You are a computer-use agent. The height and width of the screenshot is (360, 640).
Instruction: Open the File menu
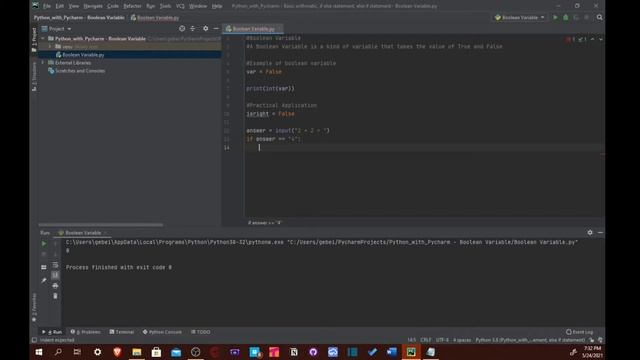[47, 6]
